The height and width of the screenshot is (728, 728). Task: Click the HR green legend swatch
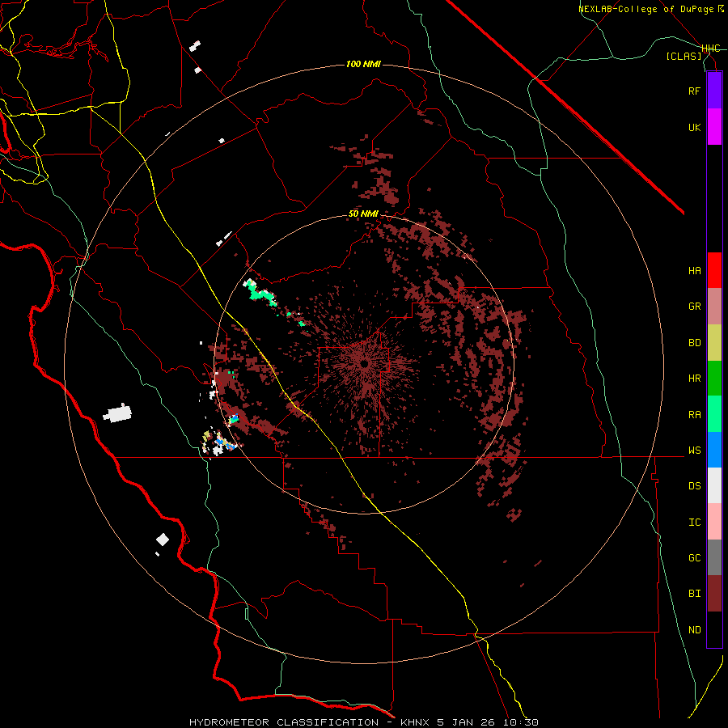coord(714,378)
